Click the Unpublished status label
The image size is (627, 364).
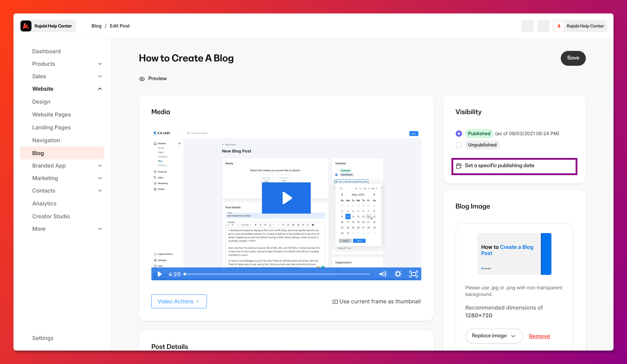(x=482, y=145)
